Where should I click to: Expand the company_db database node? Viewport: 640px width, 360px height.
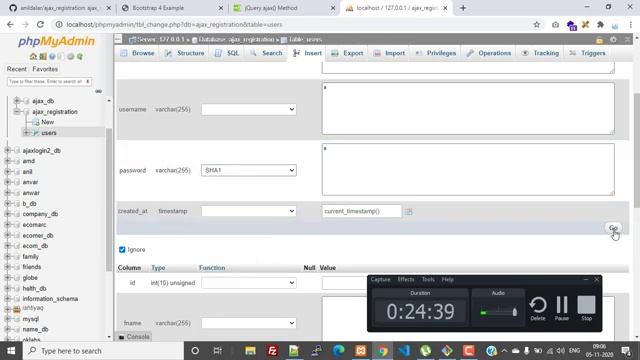pyautogui.click(x=7, y=214)
